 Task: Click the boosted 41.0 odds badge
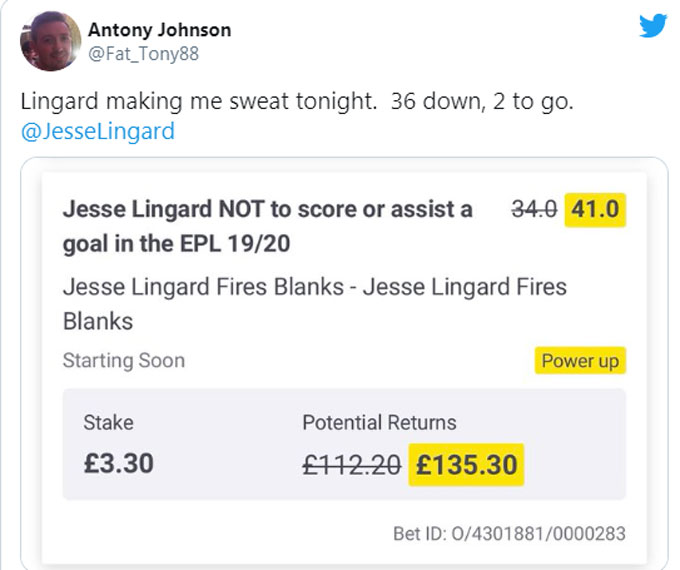(595, 211)
